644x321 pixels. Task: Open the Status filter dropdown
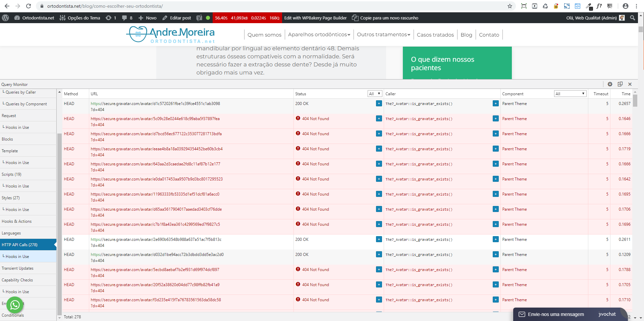pyautogui.click(x=375, y=94)
